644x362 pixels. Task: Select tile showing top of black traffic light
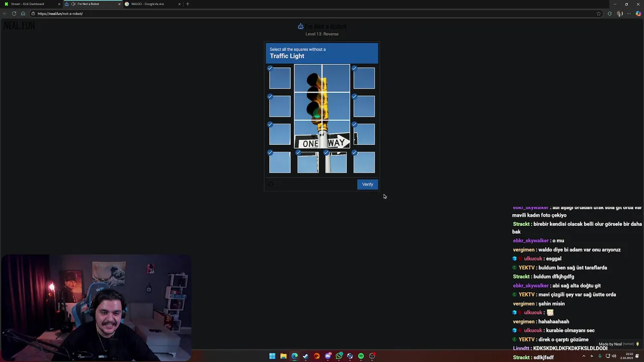point(308,78)
